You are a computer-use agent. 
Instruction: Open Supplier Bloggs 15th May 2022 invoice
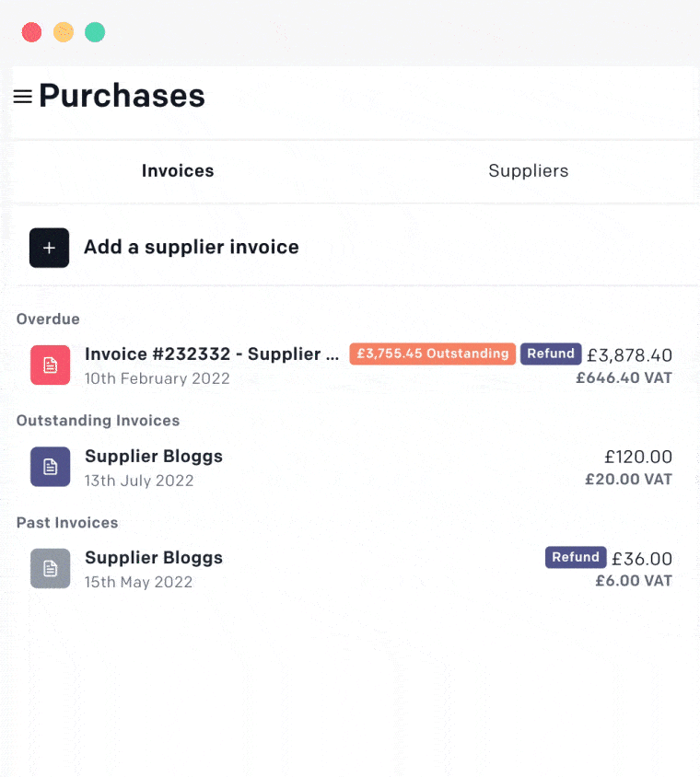(x=351, y=568)
